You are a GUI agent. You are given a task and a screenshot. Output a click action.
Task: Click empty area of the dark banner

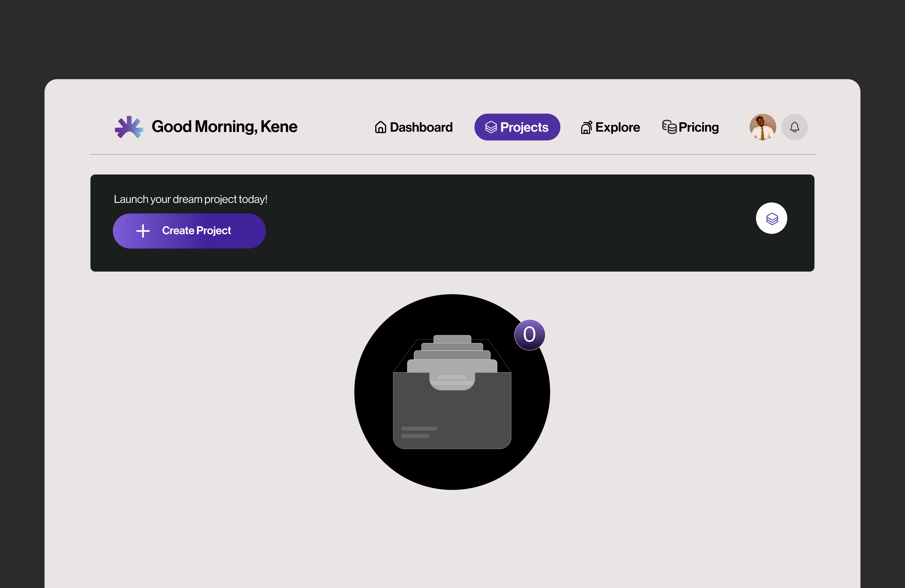(494, 224)
